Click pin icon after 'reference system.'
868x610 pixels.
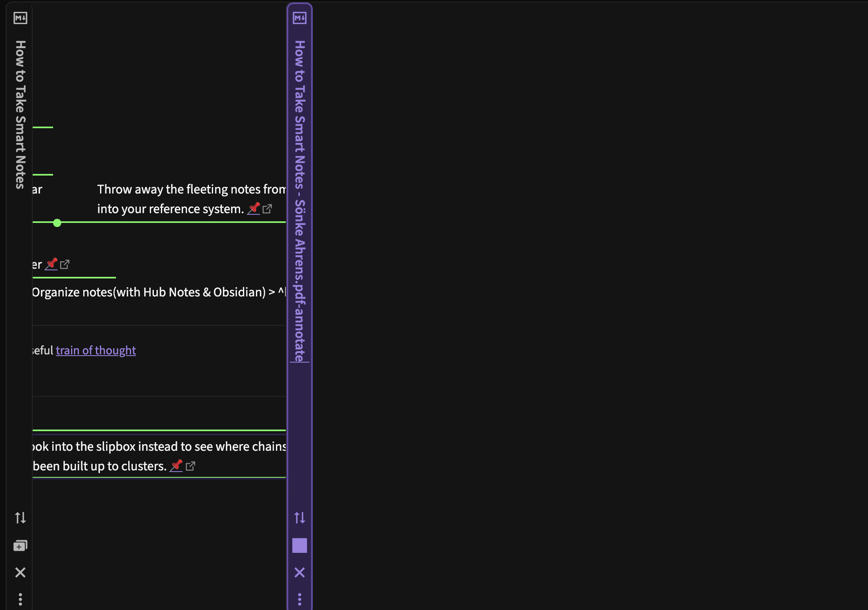[254, 208]
